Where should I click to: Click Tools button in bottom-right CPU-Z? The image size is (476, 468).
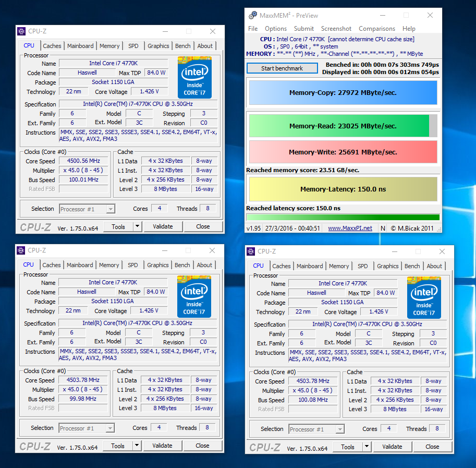pyautogui.click(x=348, y=447)
